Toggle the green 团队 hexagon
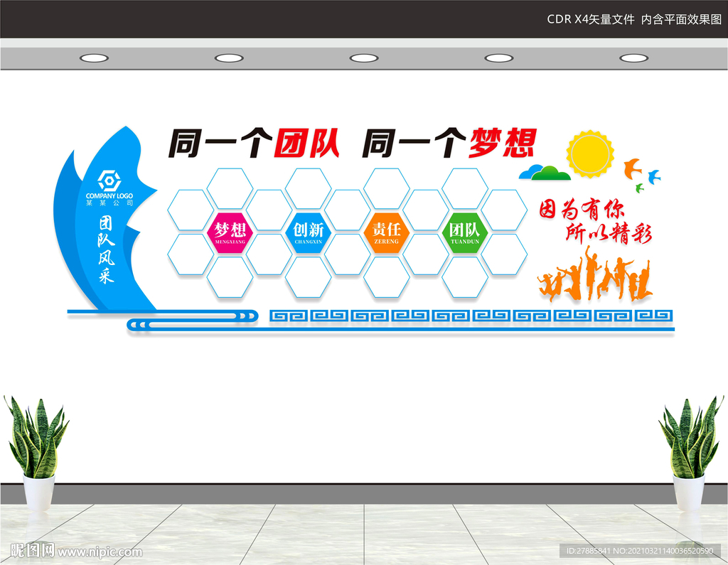 tap(464, 232)
